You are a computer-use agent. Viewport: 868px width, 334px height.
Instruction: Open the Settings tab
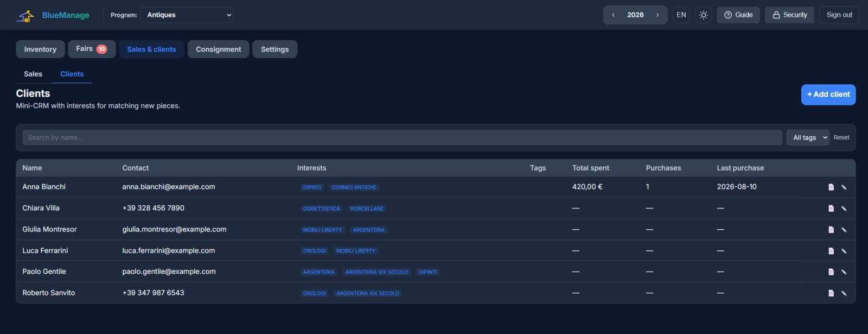pos(275,49)
